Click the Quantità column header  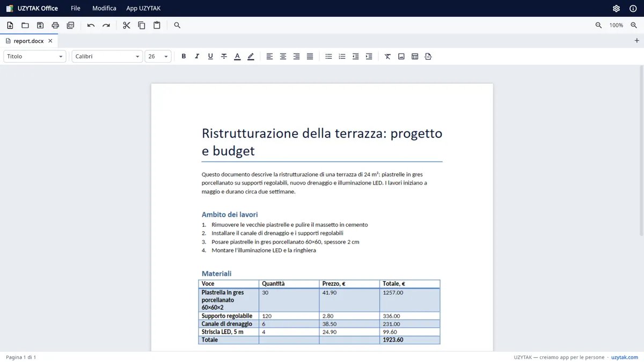click(x=289, y=284)
